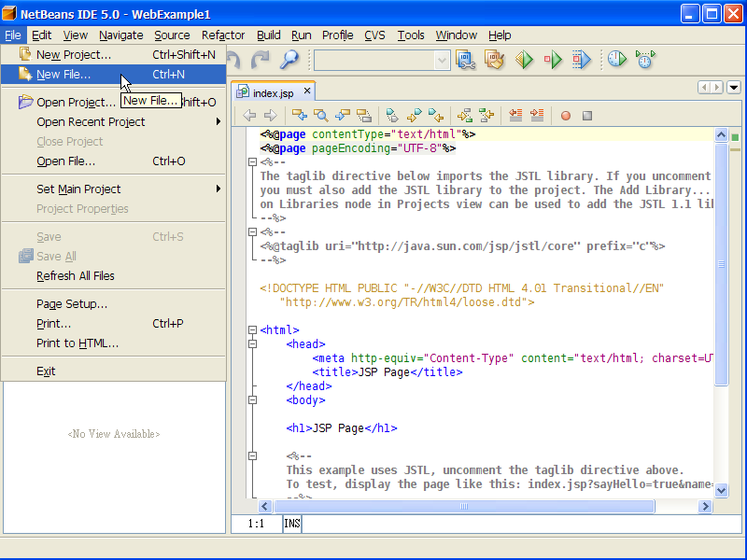Select the index.jsp editor tab
This screenshot has height=560, width=747.
pos(273,92)
